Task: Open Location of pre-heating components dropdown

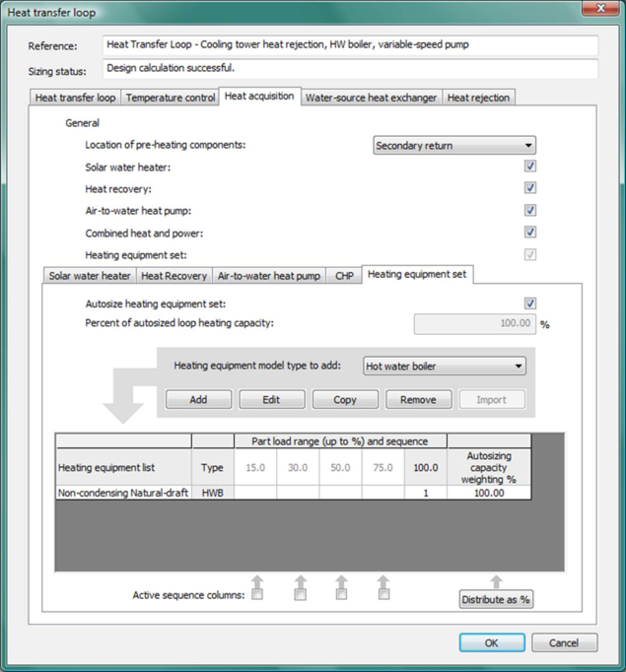Action: 454,146
